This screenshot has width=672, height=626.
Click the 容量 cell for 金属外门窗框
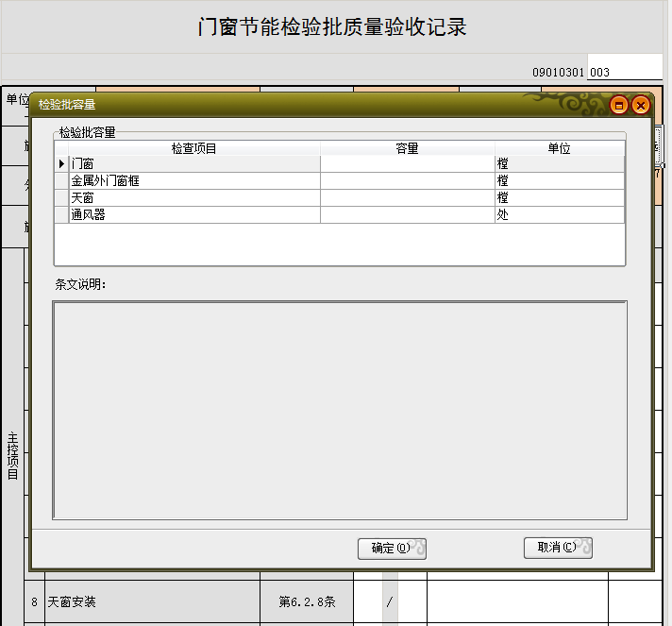coord(408,181)
